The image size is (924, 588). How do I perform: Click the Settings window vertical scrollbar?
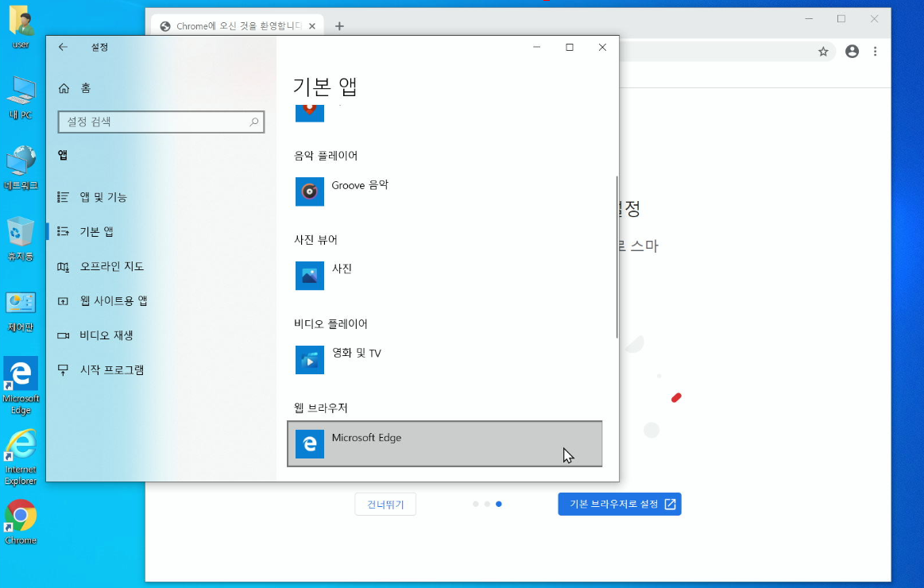tap(617, 257)
